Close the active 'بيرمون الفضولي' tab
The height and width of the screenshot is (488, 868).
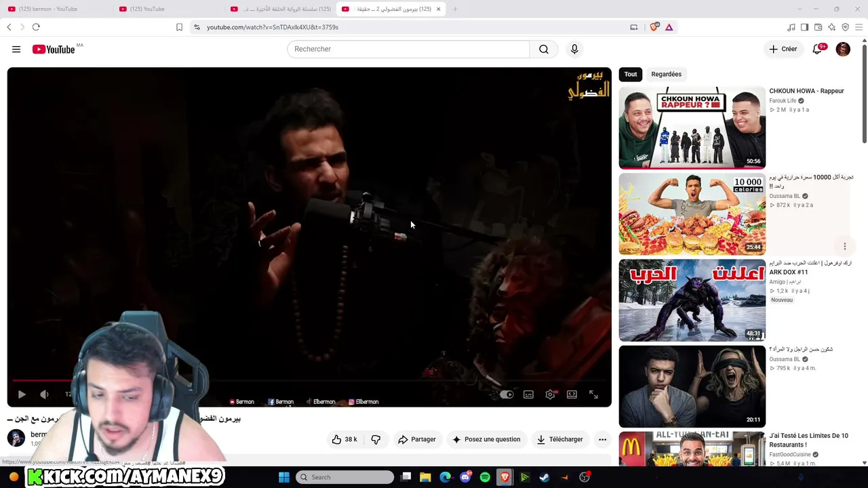click(438, 9)
